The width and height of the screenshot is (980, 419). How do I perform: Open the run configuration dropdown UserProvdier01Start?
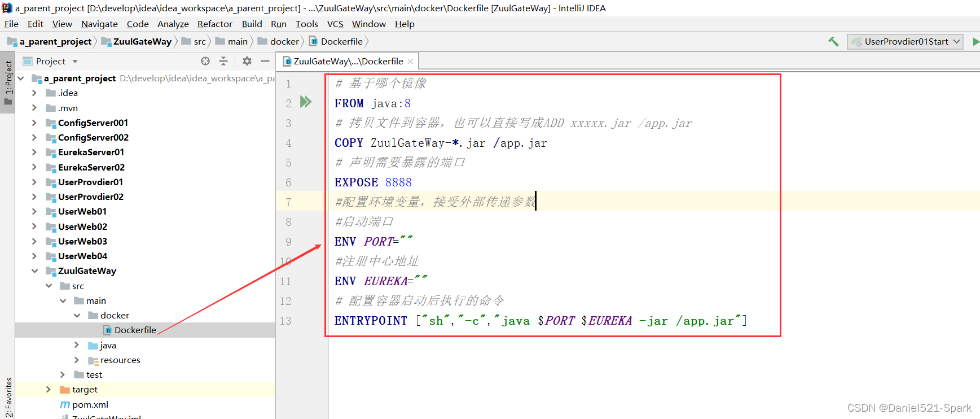pyautogui.click(x=904, y=41)
